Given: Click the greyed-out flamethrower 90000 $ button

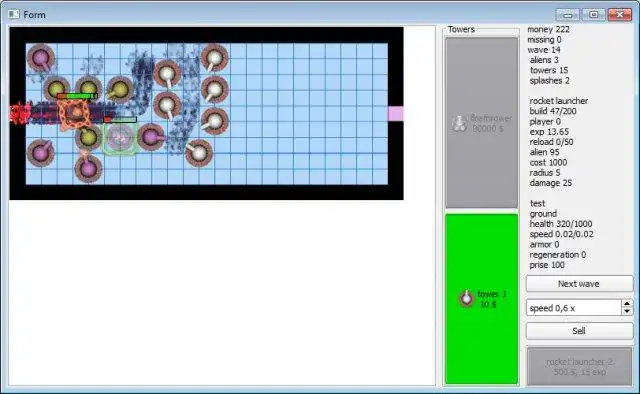Looking at the screenshot, I should [x=482, y=122].
